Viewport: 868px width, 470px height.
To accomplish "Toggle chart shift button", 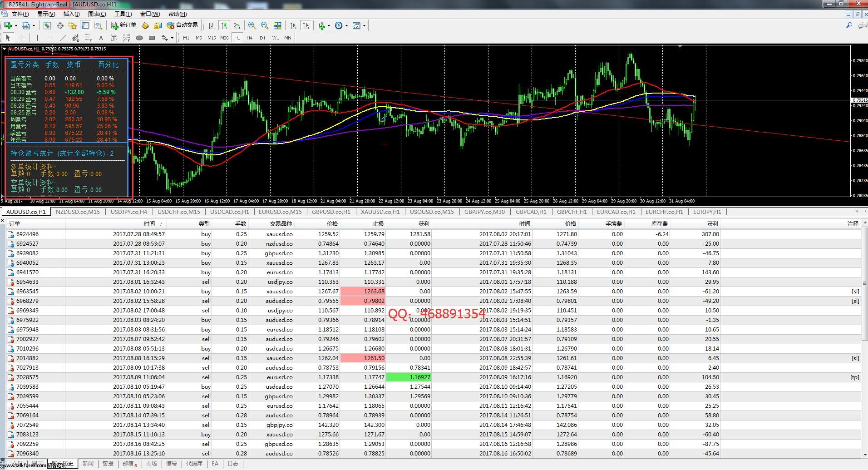I will [306, 25].
